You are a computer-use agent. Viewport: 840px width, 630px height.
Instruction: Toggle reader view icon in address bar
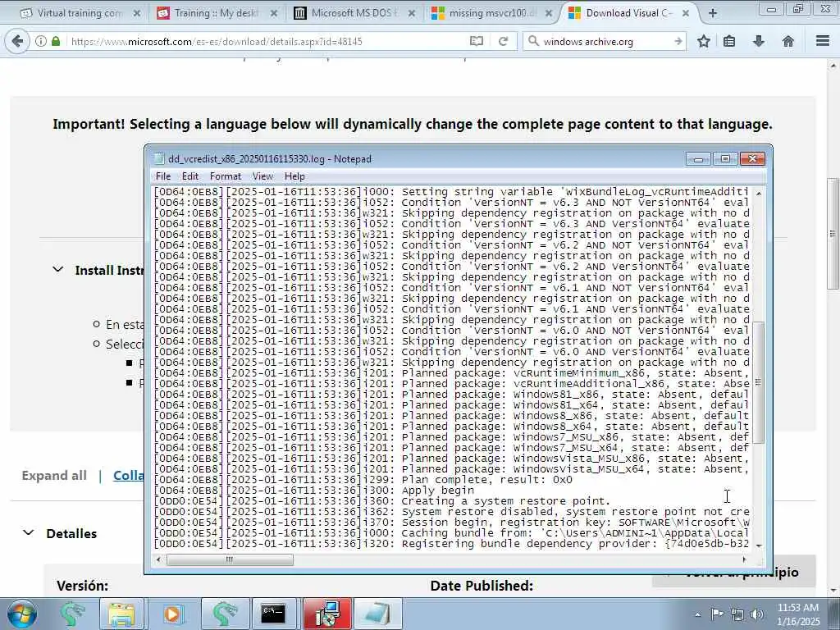tap(477, 41)
